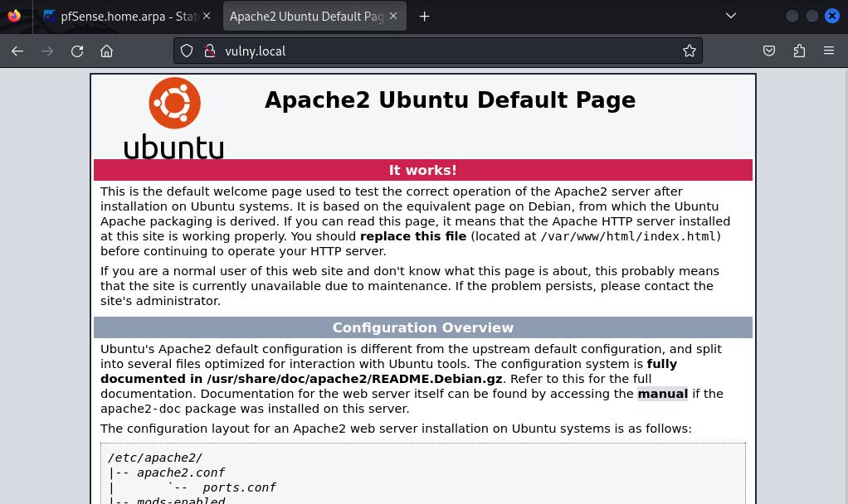Bookmark this page with the star icon
Image resolution: width=848 pixels, height=504 pixels.
tap(689, 51)
